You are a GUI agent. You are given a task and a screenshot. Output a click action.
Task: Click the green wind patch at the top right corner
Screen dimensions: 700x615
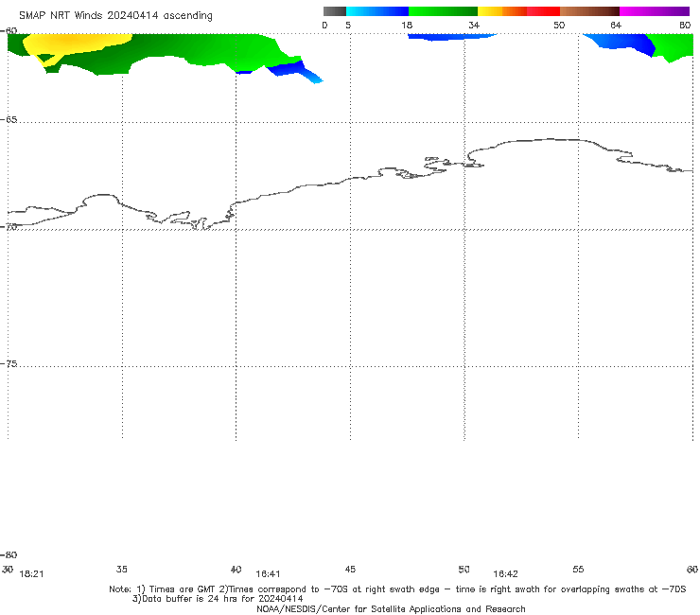point(672,46)
